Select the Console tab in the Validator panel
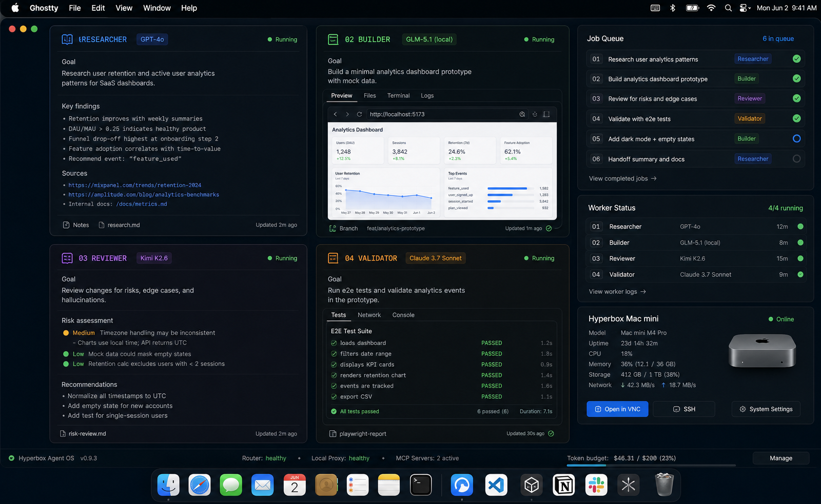Image resolution: width=821 pixels, height=504 pixels. (403, 315)
